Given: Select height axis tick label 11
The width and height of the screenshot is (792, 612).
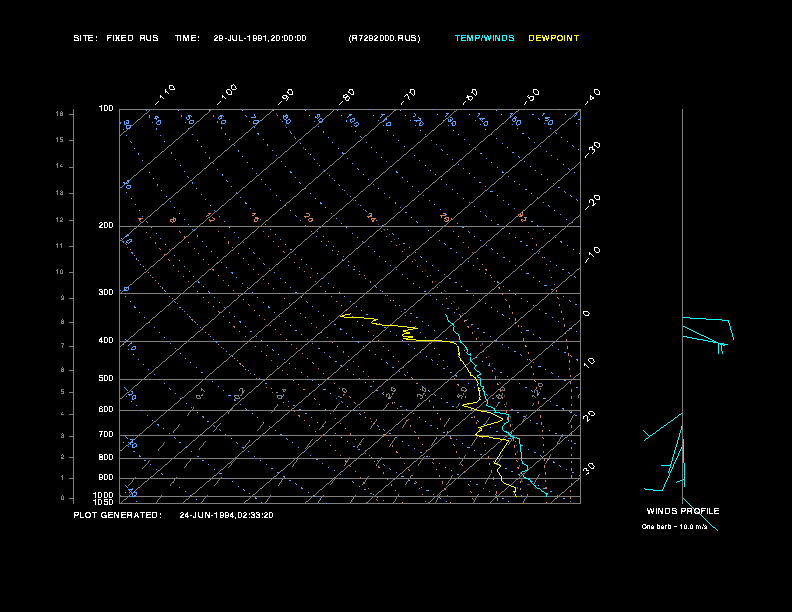Looking at the screenshot, I should (x=60, y=246).
